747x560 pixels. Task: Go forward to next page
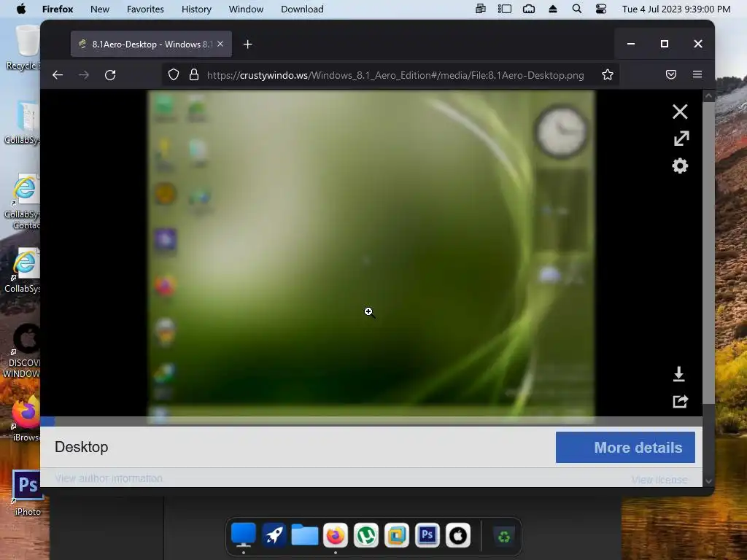click(x=84, y=75)
